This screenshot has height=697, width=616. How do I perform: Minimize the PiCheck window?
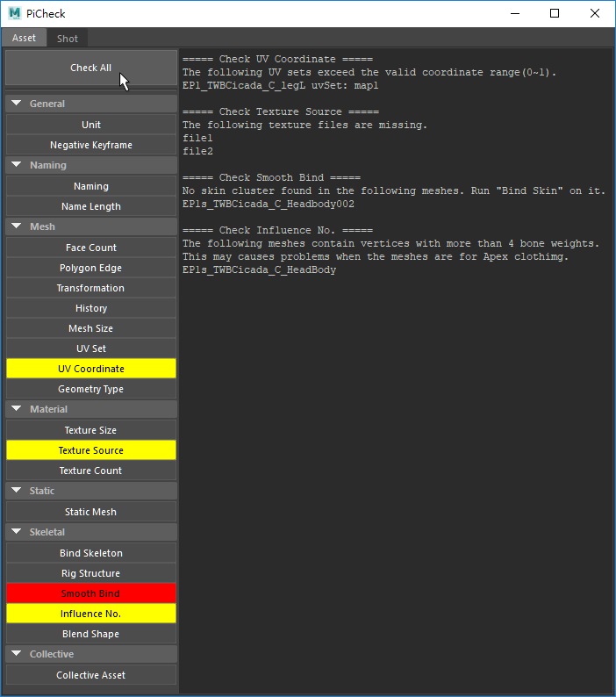click(515, 13)
